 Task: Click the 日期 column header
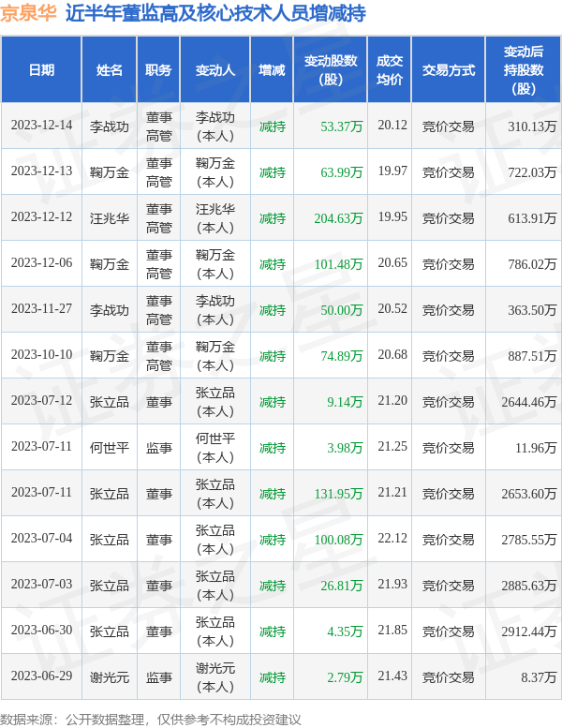click(41, 70)
